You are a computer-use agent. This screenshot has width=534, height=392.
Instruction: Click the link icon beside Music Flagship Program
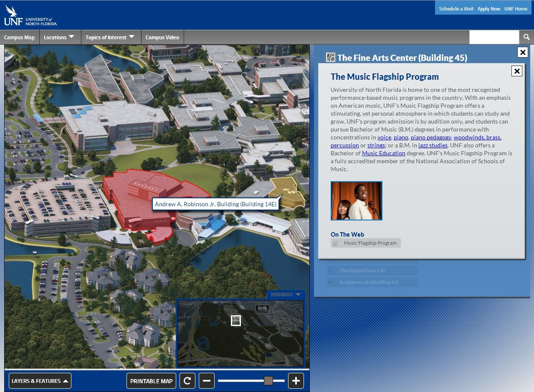(336, 243)
